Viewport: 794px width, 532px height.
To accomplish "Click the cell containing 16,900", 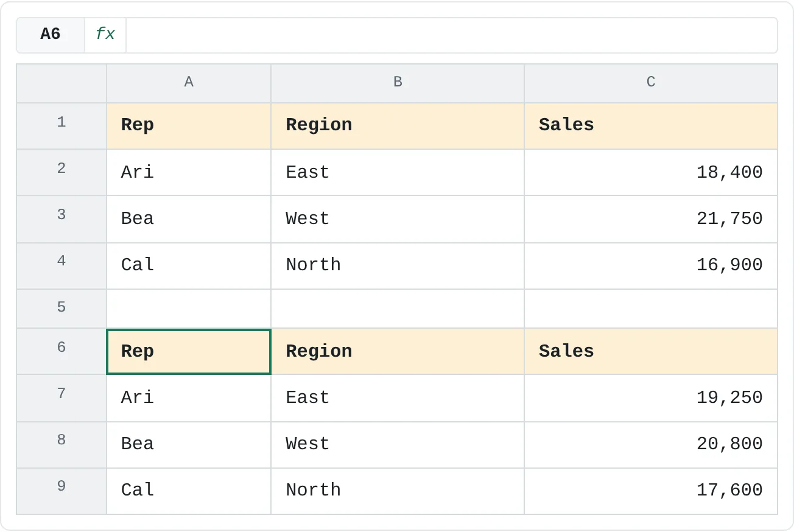I will [651, 266].
